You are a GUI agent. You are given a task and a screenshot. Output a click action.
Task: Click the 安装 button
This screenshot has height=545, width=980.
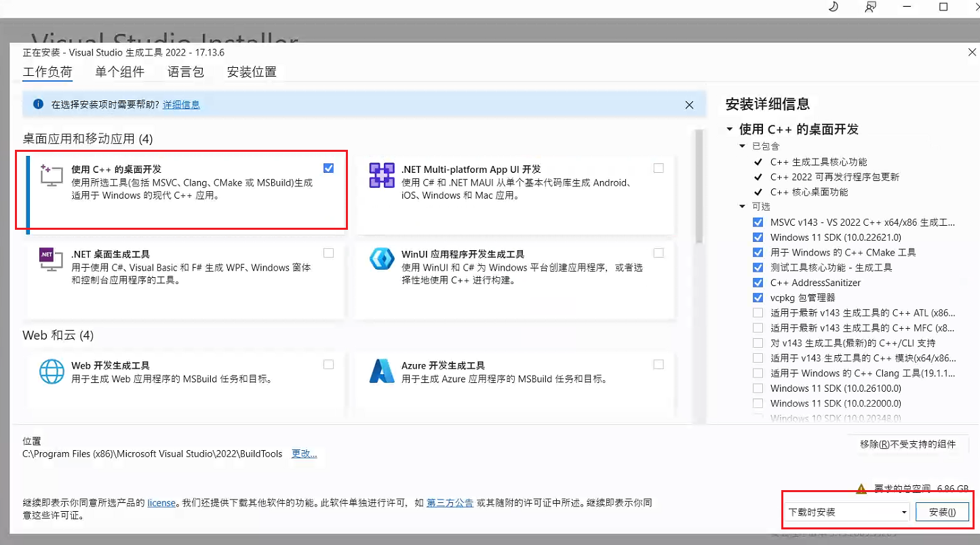point(943,512)
